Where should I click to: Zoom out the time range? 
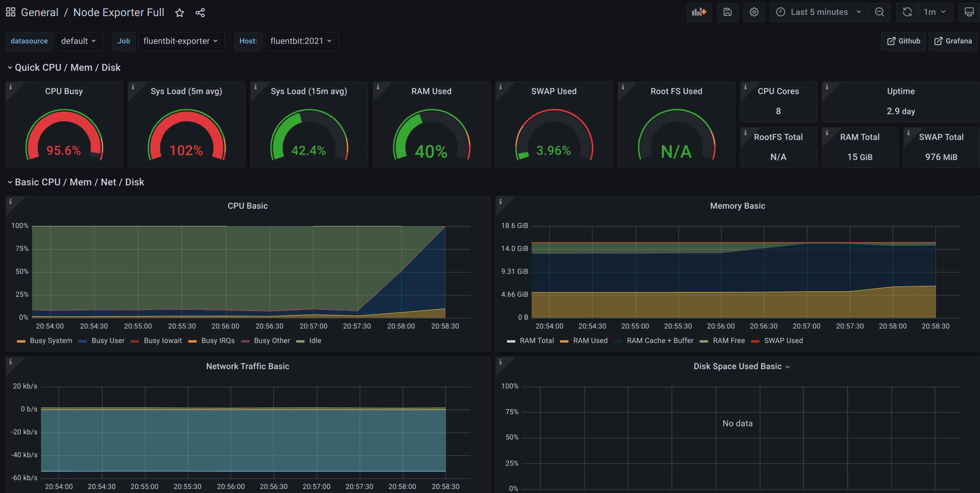pyautogui.click(x=879, y=12)
